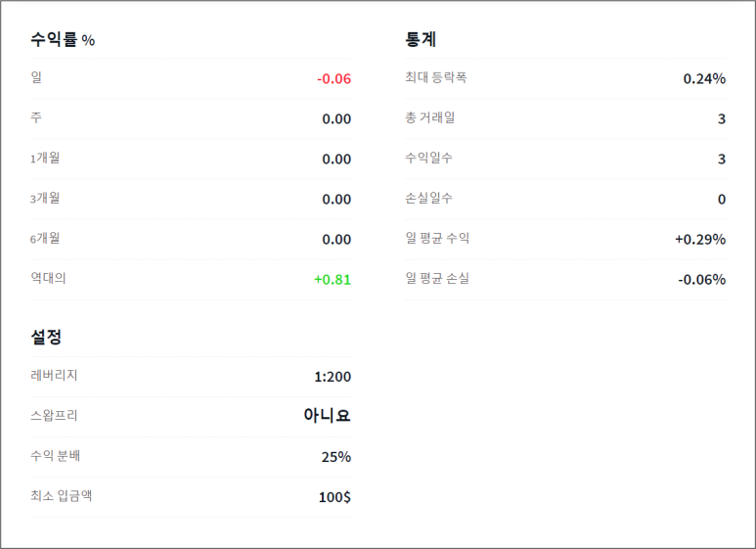Image resolution: width=756 pixels, height=549 pixels.
Task: Select the daily return value -0.06
Action: pos(334,78)
